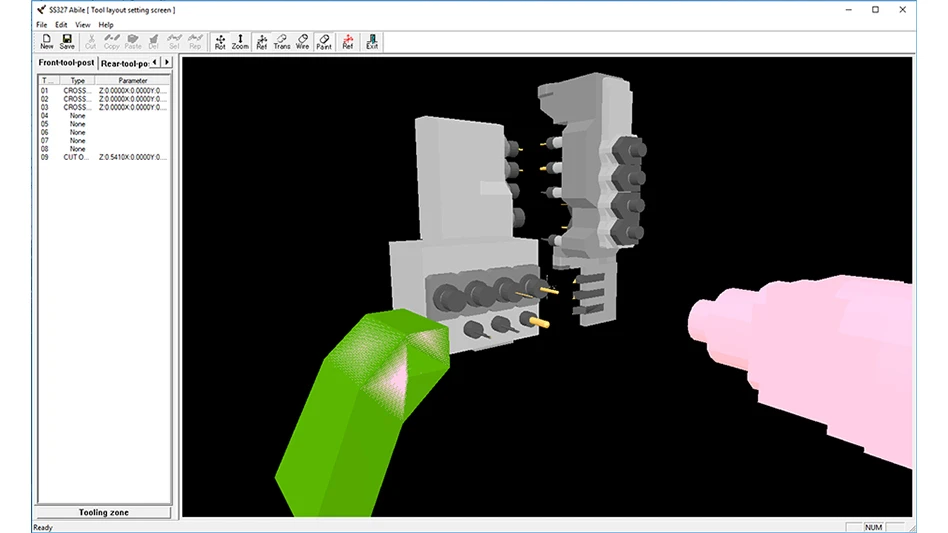Switch to the Rear-tool-post tab
948x533 pixels.
[x=127, y=63]
